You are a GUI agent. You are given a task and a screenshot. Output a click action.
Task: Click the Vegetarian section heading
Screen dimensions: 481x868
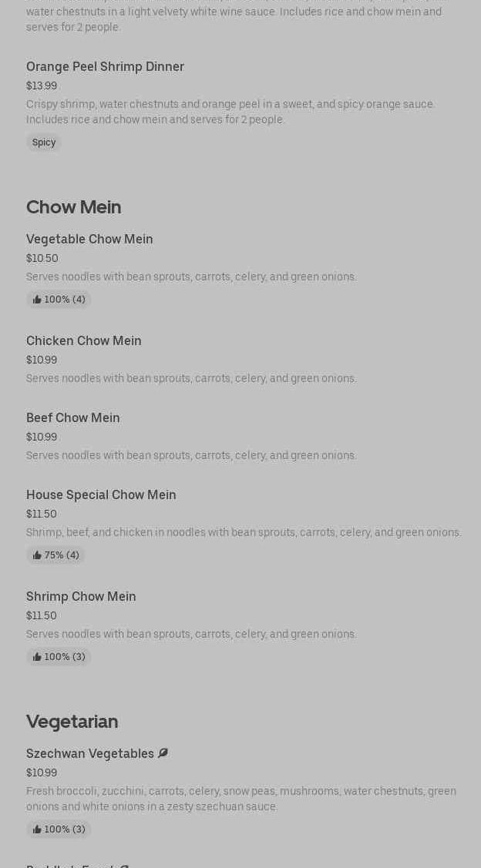(x=72, y=722)
